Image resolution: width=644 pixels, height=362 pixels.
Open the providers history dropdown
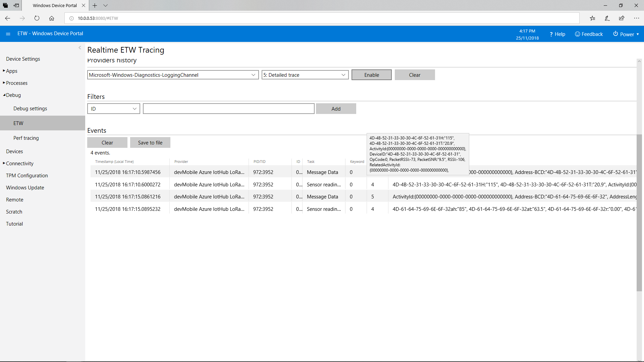(173, 75)
